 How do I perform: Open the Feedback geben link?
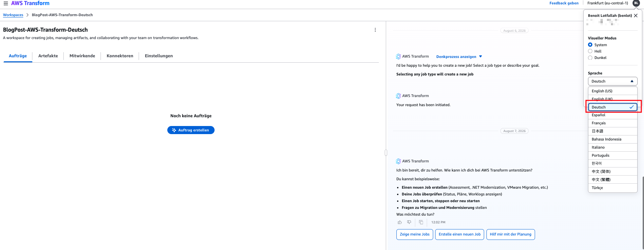click(x=564, y=3)
